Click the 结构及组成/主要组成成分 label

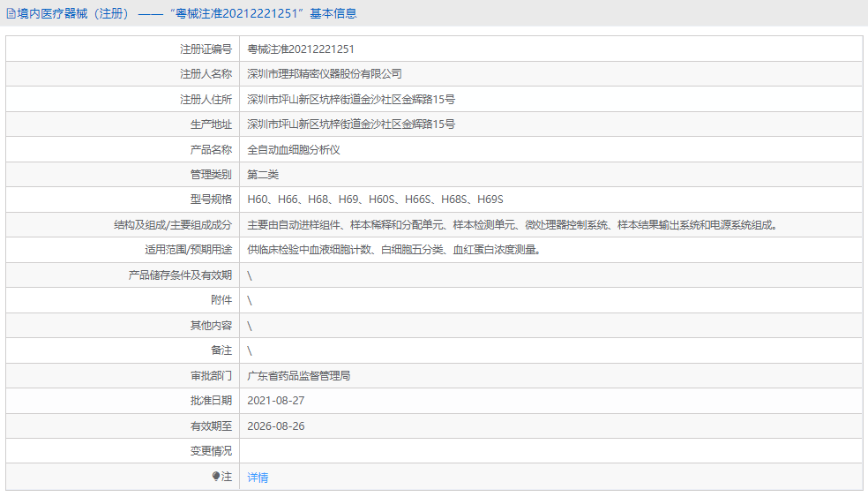[x=173, y=225]
